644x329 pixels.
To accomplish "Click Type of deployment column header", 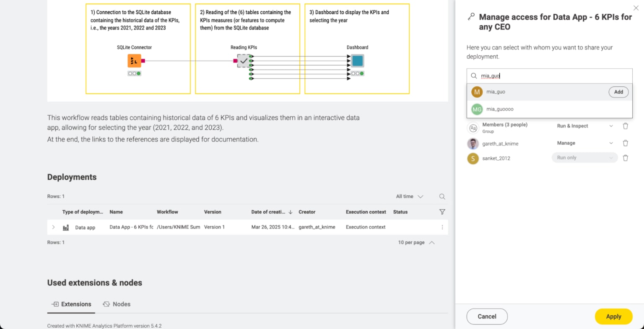I will click(x=83, y=212).
